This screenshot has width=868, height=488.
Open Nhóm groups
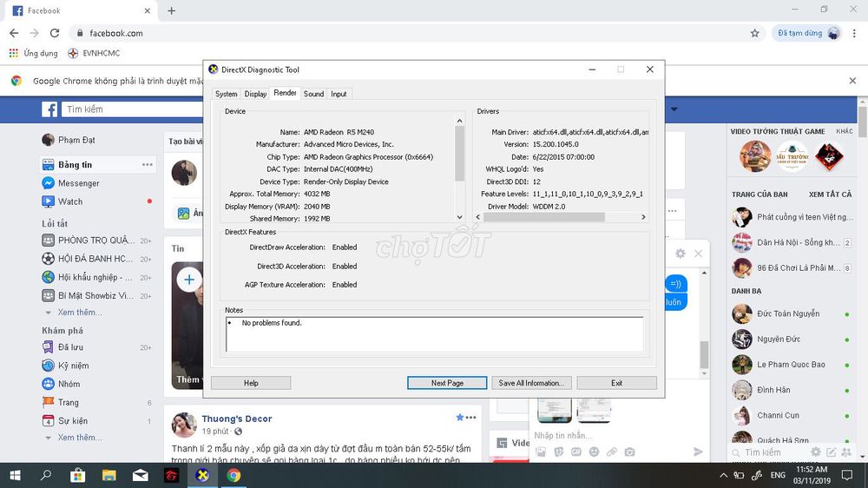[61, 384]
